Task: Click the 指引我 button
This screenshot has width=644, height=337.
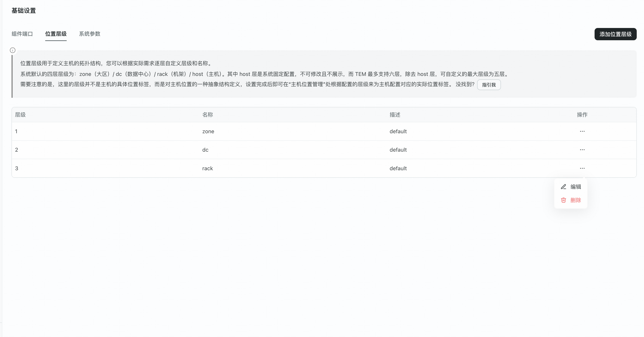Action: pyautogui.click(x=489, y=85)
